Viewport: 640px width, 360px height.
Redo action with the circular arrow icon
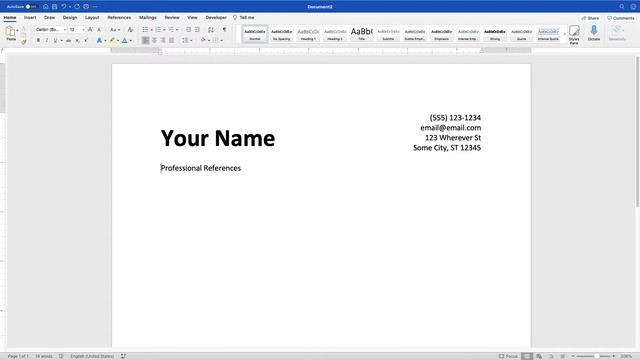pyautogui.click(x=77, y=7)
